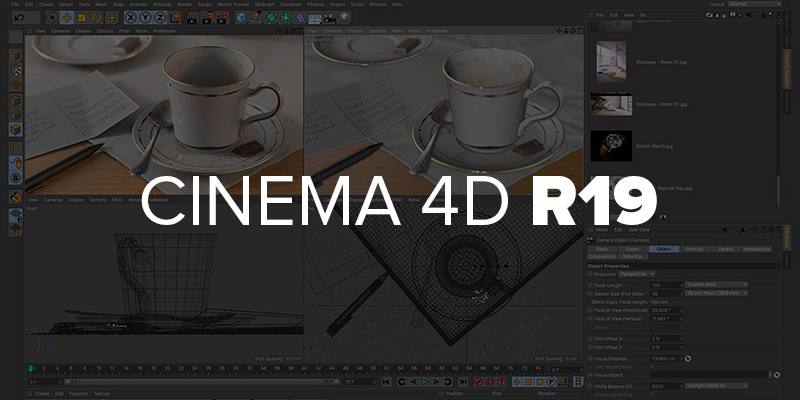Click the Focus Object picker icon

tap(777, 375)
